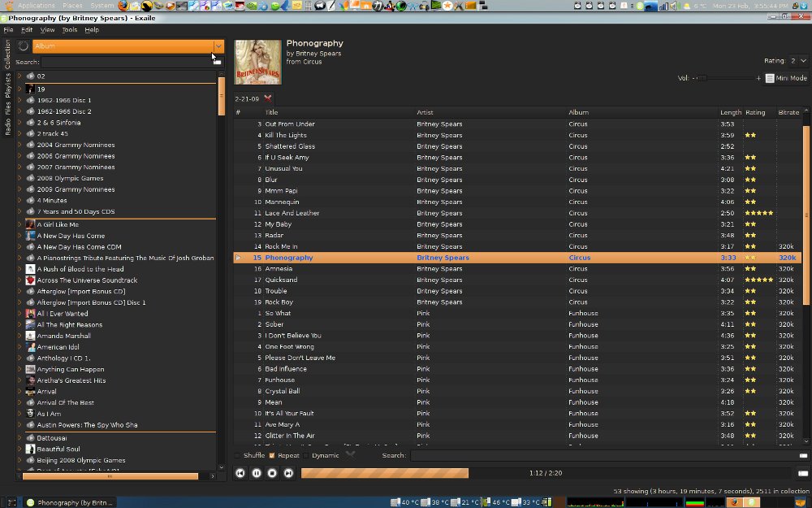Image resolution: width=812 pixels, height=508 pixels.
Task: Stop playback
Action: click(x=272, y=473)
